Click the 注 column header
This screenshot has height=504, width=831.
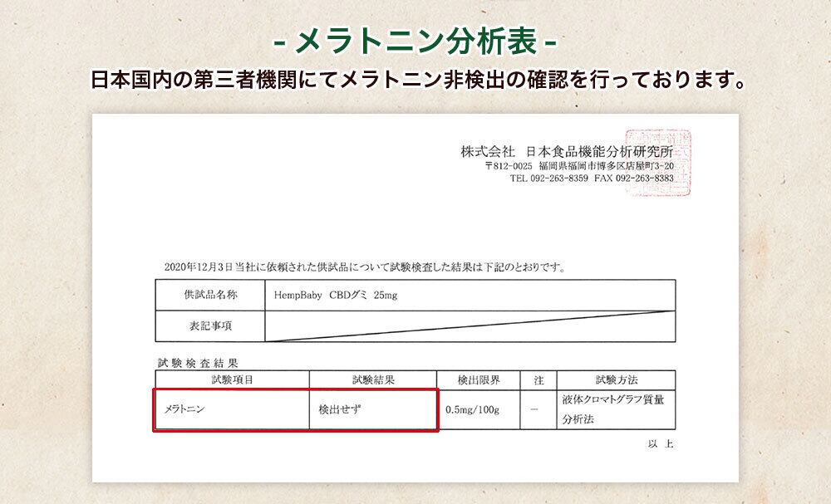click(x=538, y=380)
